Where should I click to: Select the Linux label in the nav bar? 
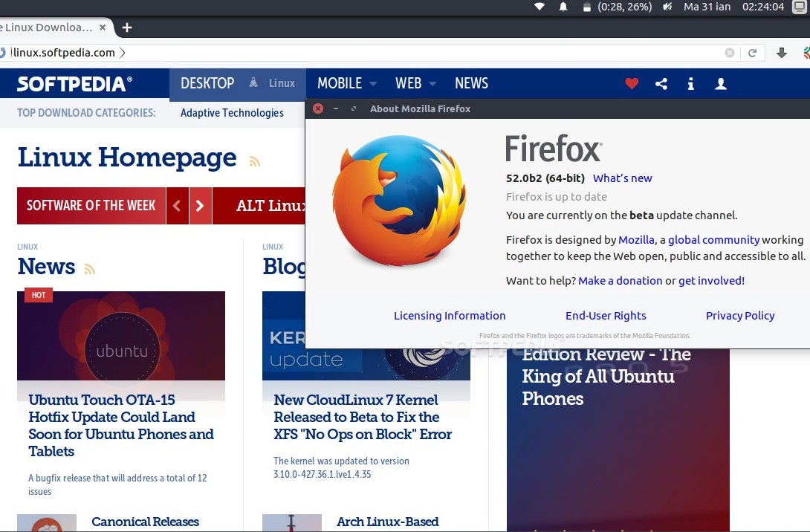(282, 83)
